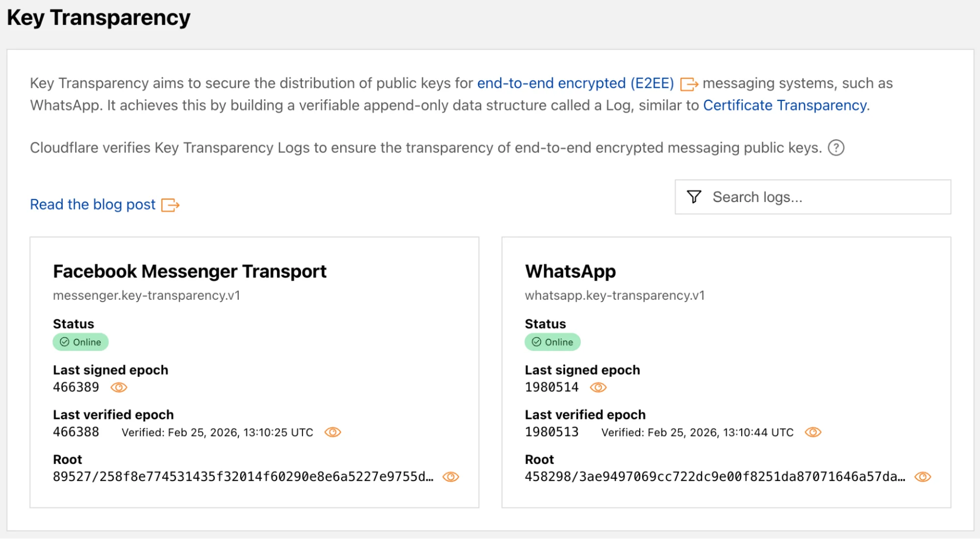Click the Online status badge on Facebook Messenger card

(x=80, y=342)
